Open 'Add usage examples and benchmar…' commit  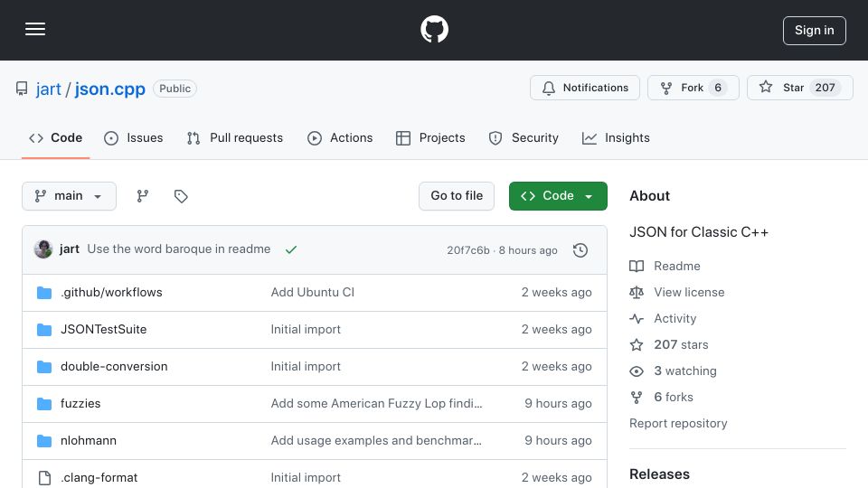(x=376, y=440)
